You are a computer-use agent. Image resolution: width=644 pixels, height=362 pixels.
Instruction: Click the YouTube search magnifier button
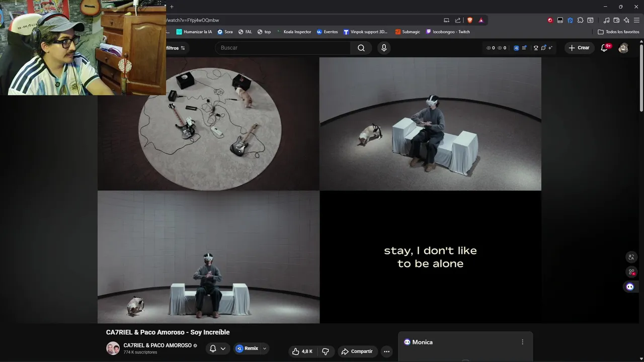[361, 48]
